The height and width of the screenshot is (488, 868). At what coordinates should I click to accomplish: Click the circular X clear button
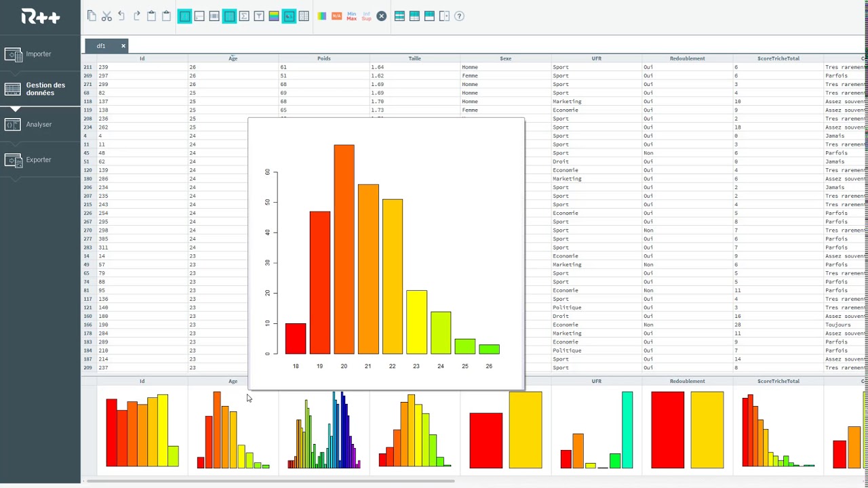pos(381,16)
